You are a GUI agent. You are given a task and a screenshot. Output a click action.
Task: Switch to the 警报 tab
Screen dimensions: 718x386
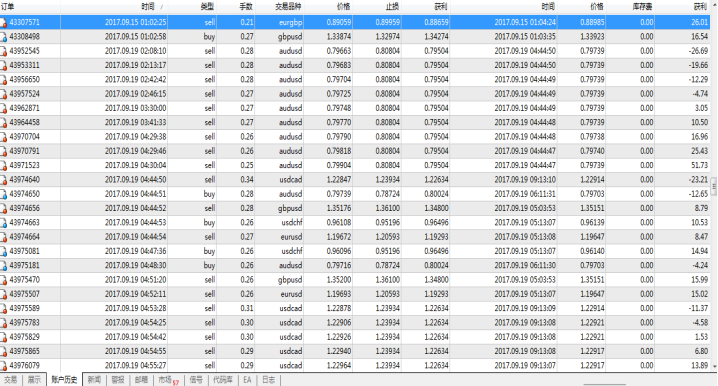coord(118,380)
